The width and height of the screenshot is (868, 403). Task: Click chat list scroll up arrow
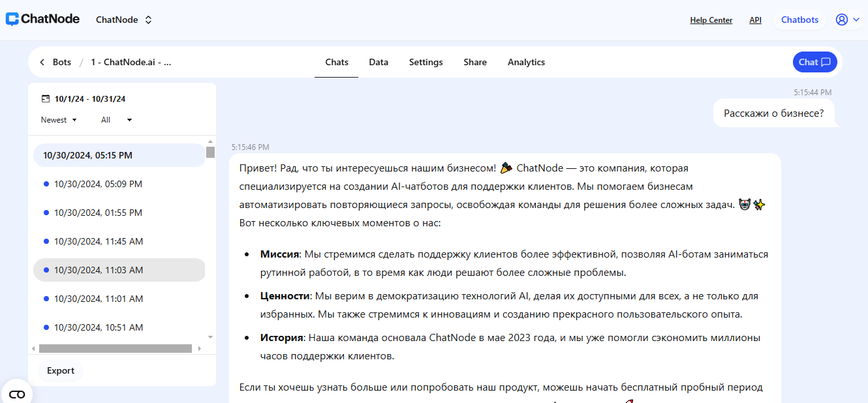click(x=210, y=141)
